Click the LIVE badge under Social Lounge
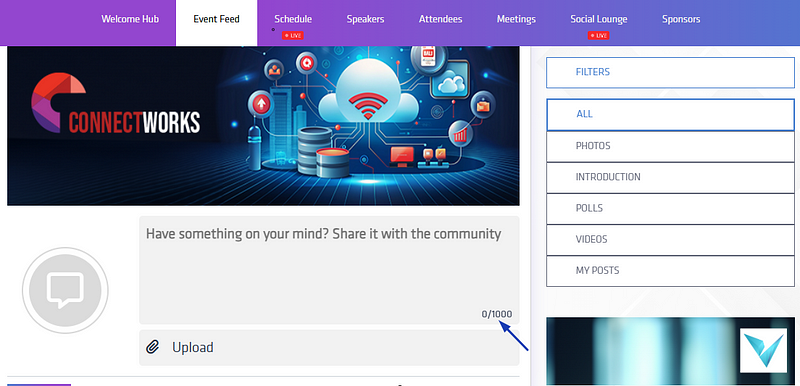 [x=598, y=35]
